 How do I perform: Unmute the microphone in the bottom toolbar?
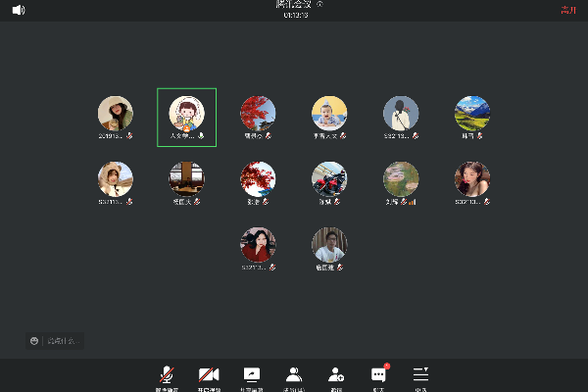pyautogui.click(x=168, y=374)
